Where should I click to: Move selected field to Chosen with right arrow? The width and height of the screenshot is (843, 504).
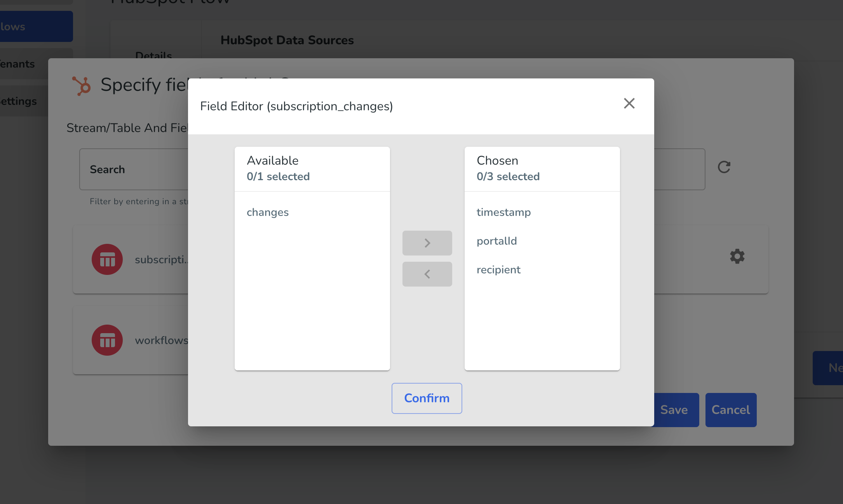point(427,243)
